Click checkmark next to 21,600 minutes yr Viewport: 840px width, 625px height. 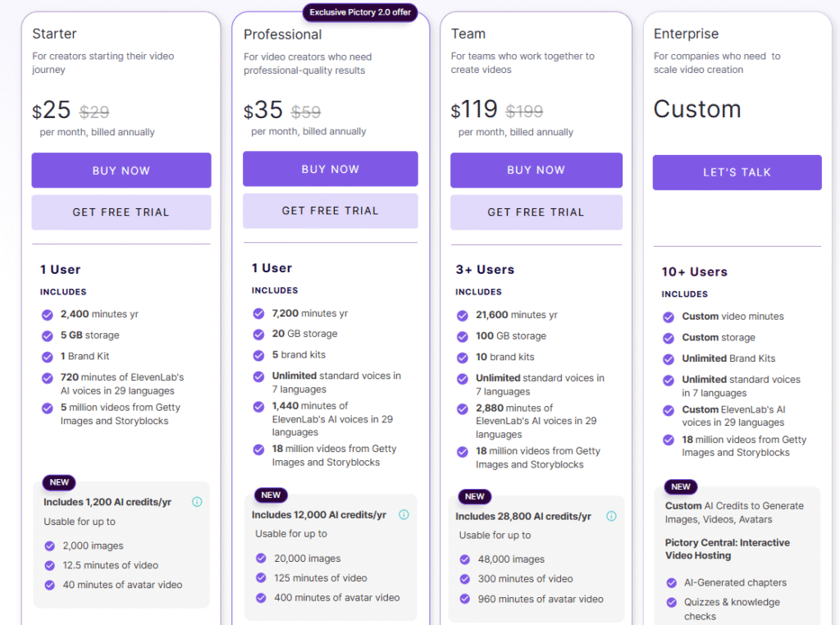coord(463,316)
